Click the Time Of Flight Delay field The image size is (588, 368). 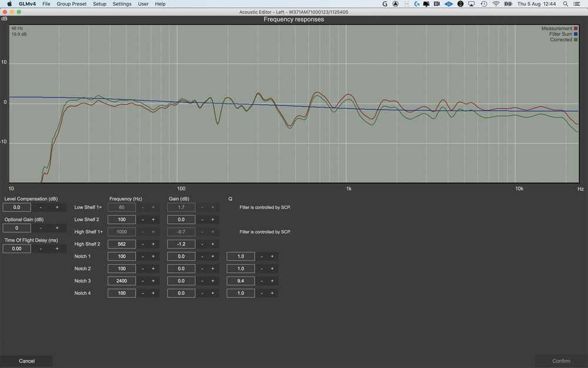click(17, 248)
